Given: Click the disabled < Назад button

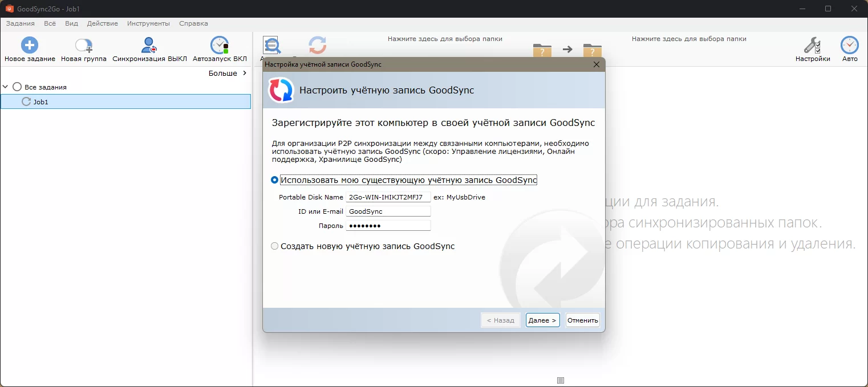Looking at the screenshot, I should click(500, 320).
